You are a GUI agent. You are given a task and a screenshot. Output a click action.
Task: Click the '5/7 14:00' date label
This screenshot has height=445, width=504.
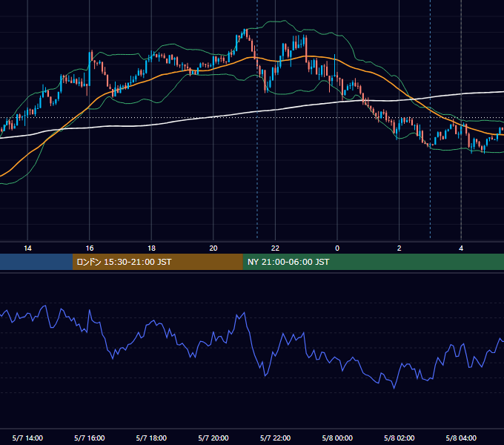pos(27,438)
